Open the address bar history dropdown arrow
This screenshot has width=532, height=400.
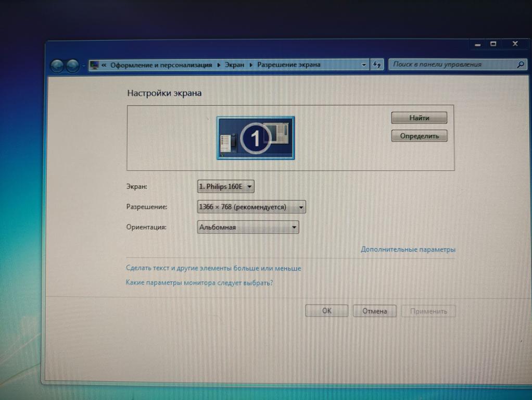(364, 65)
